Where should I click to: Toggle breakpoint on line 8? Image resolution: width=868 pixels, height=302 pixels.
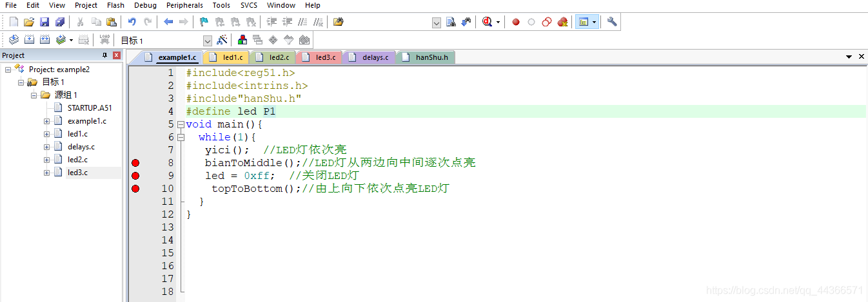(x=135, y=163)
